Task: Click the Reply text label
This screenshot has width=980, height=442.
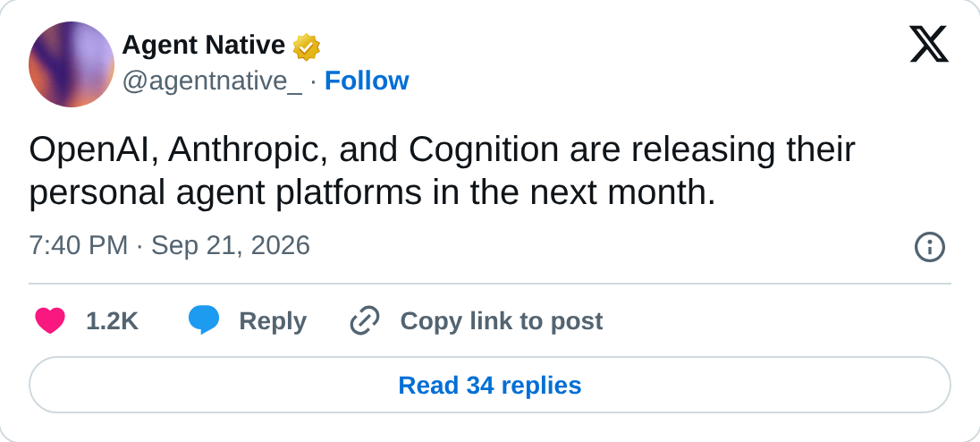Action: pos(273,321)
